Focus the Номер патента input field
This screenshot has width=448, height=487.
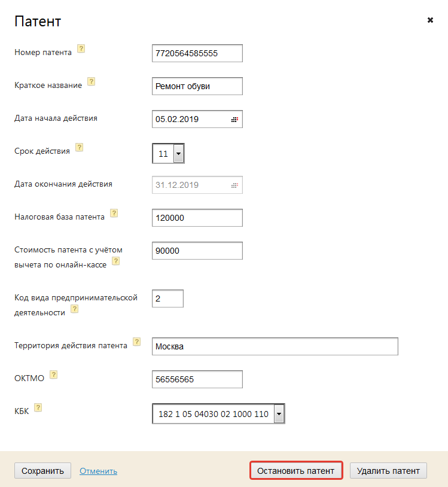coord(197,53)
